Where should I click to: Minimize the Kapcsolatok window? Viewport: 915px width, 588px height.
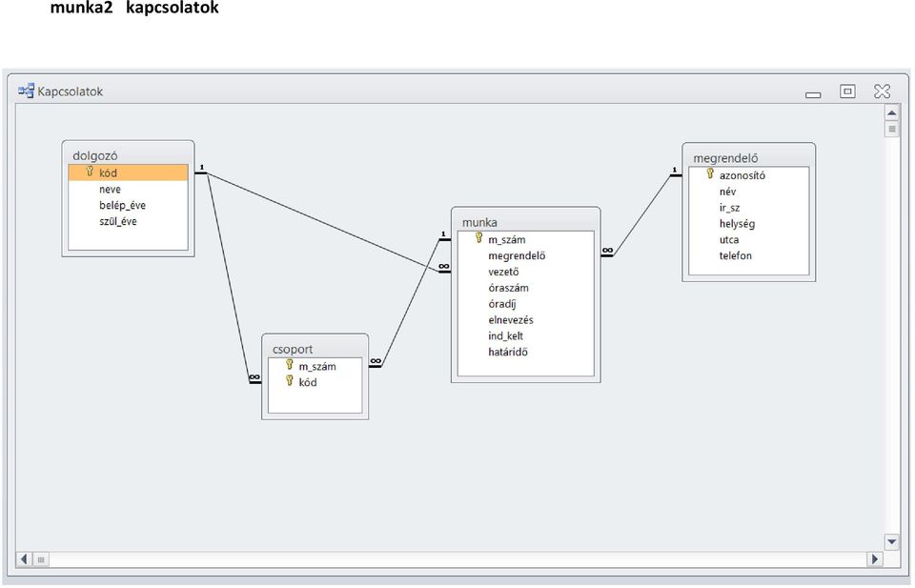pyautogui.click(x=813, y=94)
